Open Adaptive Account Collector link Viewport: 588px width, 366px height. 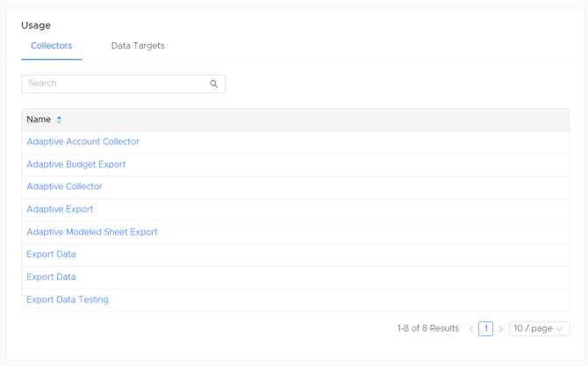(x=82, y=142)
